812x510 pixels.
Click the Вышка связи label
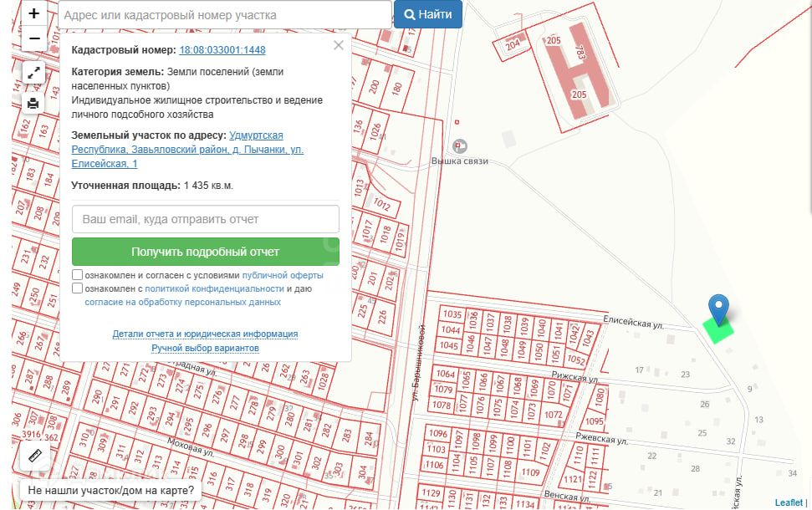(x=460, y=161)
